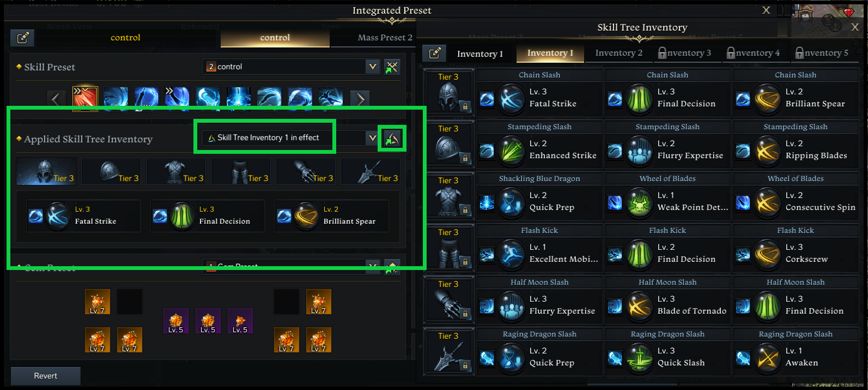Click the edit pencil icon in Skill Tree Inventory
This screenshot has height=390, width=868.
coord(434,53)
